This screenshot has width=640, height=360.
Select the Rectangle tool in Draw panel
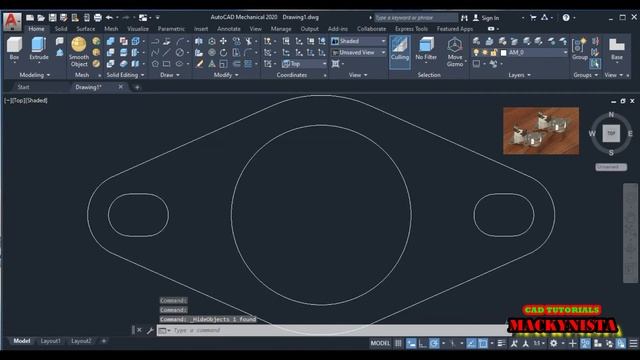(167, 64)
